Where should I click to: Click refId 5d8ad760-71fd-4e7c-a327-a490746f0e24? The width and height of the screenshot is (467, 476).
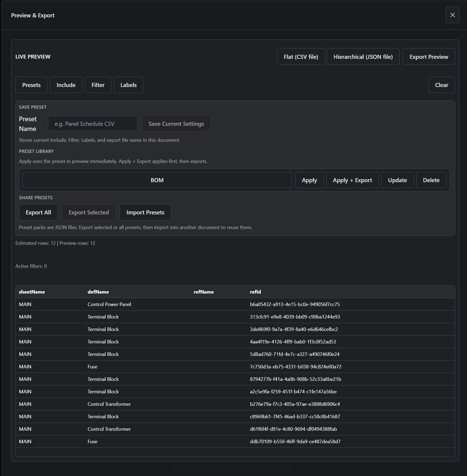[x=295, y=354]
